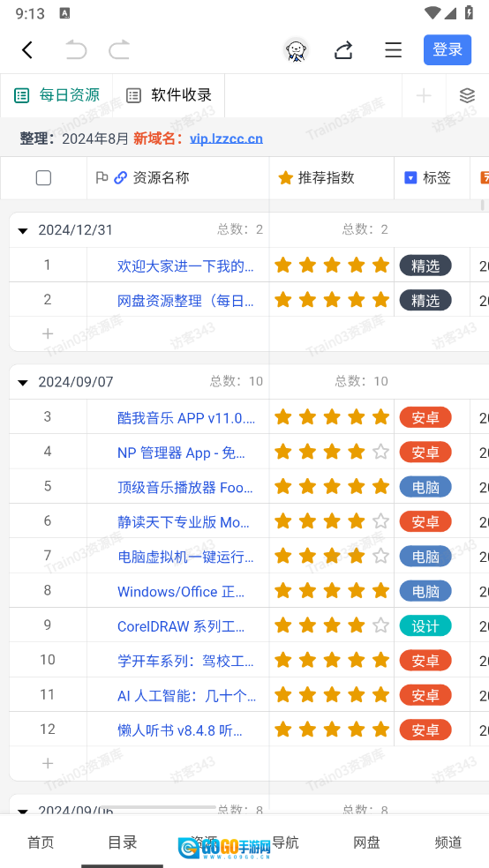The height and width of the screenshot is (868, 489).
Task: Tap the back arrow icon
Action: (27, 49)
